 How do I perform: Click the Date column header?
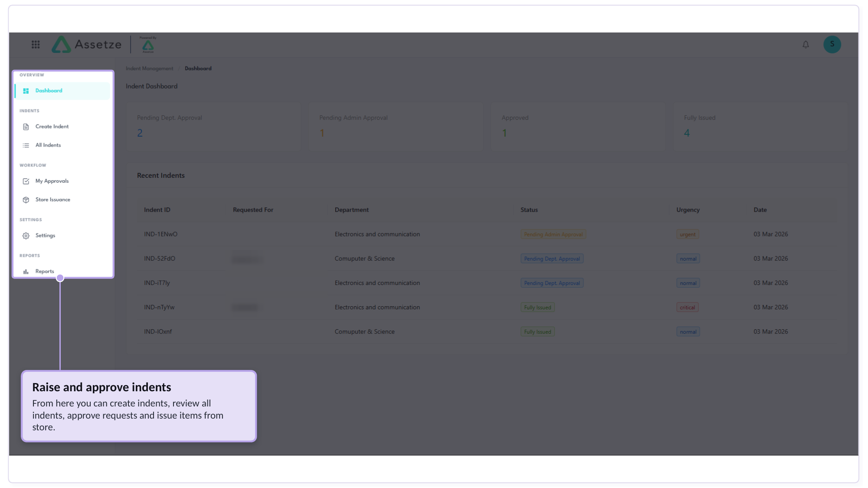click(x=760, y=210)
